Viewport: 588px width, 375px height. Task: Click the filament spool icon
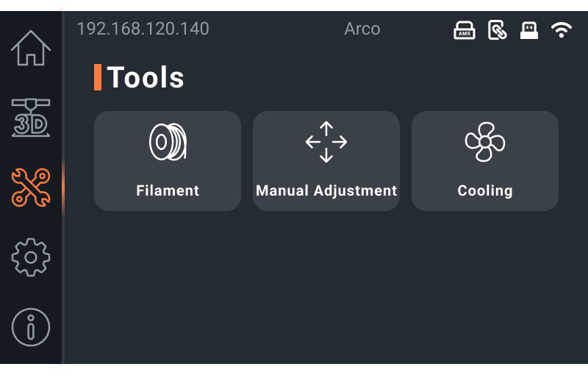click(x=168, y=142)
